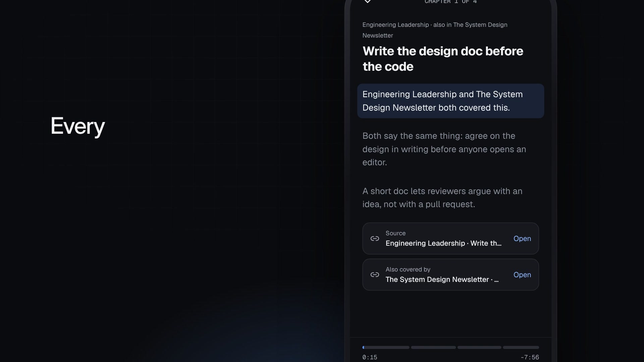Collapse player with top chevron icon
This screenshot has width=644, height=362.
pos(368,1)
